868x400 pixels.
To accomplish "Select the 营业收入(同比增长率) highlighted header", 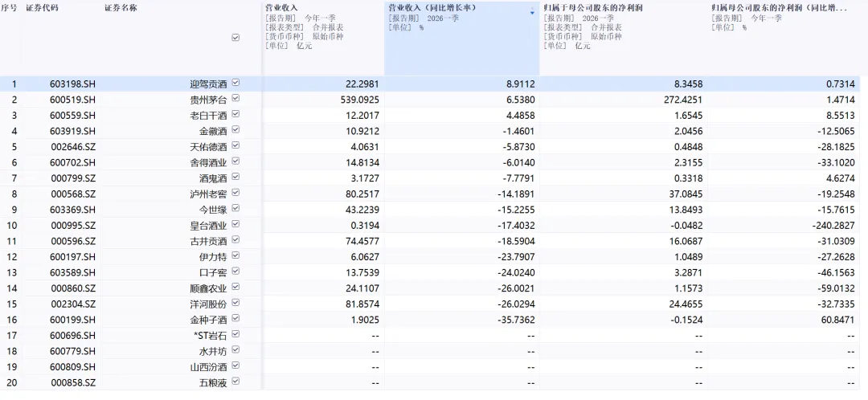I will [x=461, y=39].
